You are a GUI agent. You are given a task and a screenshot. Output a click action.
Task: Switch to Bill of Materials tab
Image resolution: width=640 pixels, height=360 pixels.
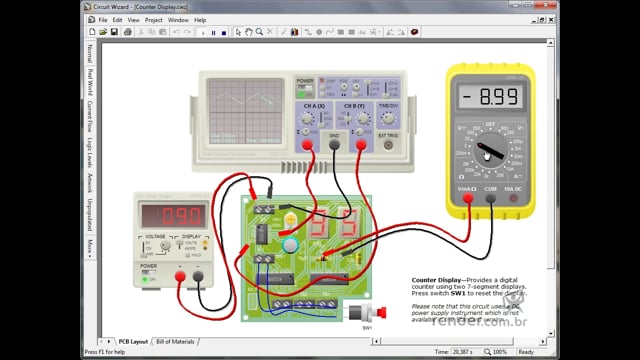pos(175,342)
